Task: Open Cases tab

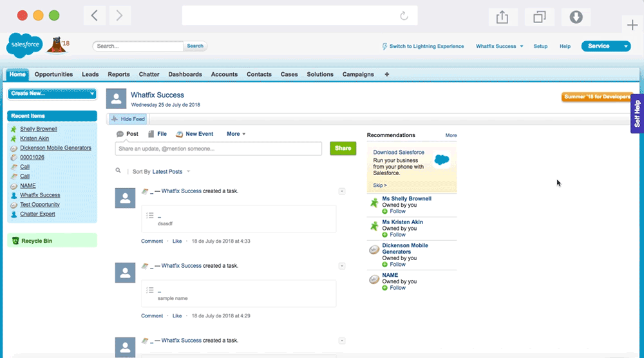Action: coord(289,74)
